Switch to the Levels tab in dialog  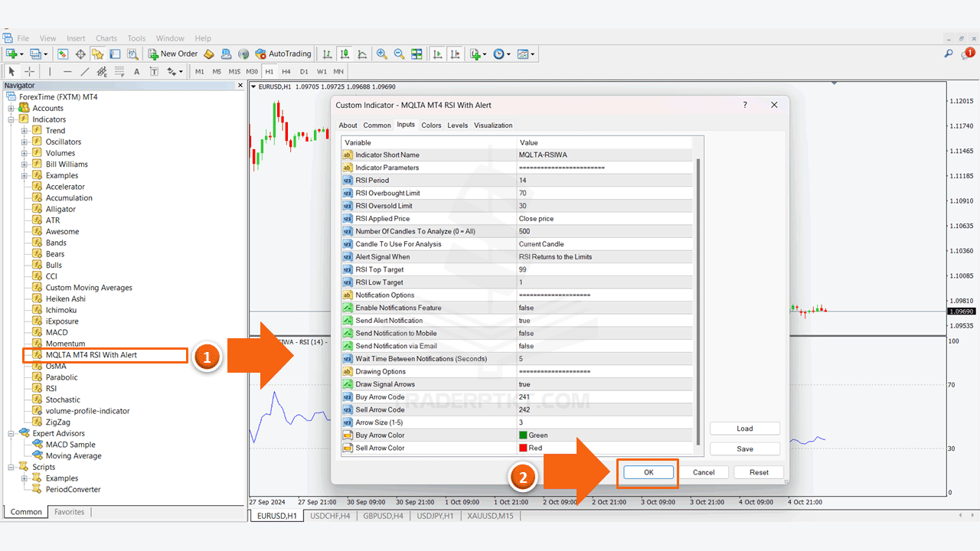point(458,126)
